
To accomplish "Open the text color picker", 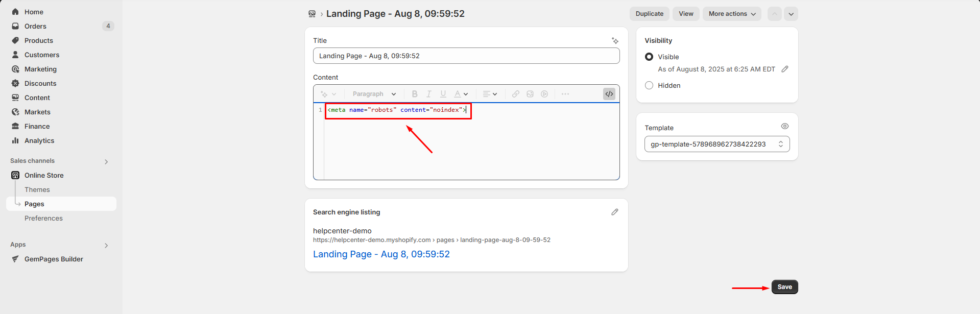I will click(461, 94).
